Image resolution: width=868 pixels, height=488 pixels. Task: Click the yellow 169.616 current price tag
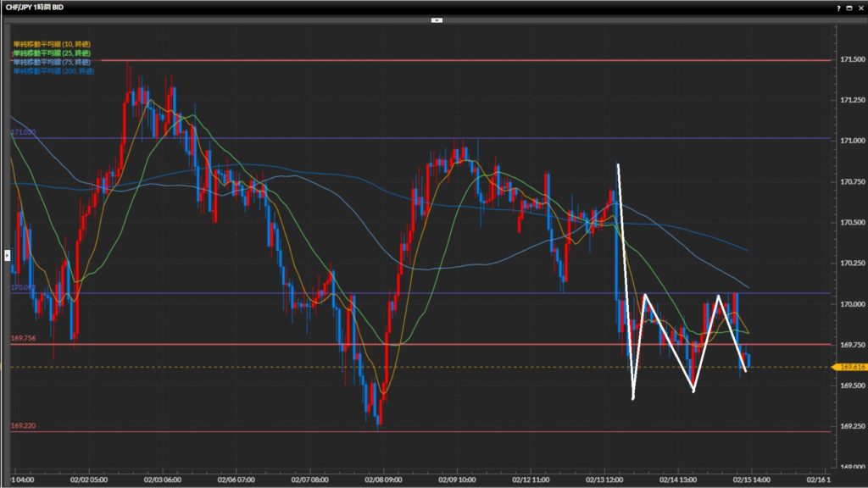click(x=849, y=367)
